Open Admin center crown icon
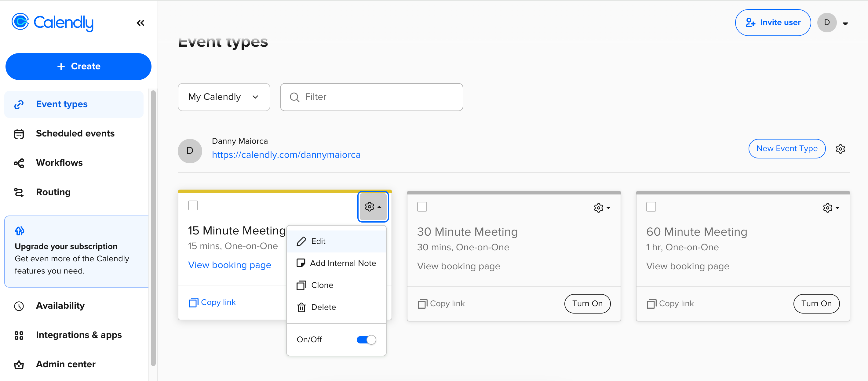Image resolution: width=868 pixels, height=381 pixels. (x=19, y=365)
